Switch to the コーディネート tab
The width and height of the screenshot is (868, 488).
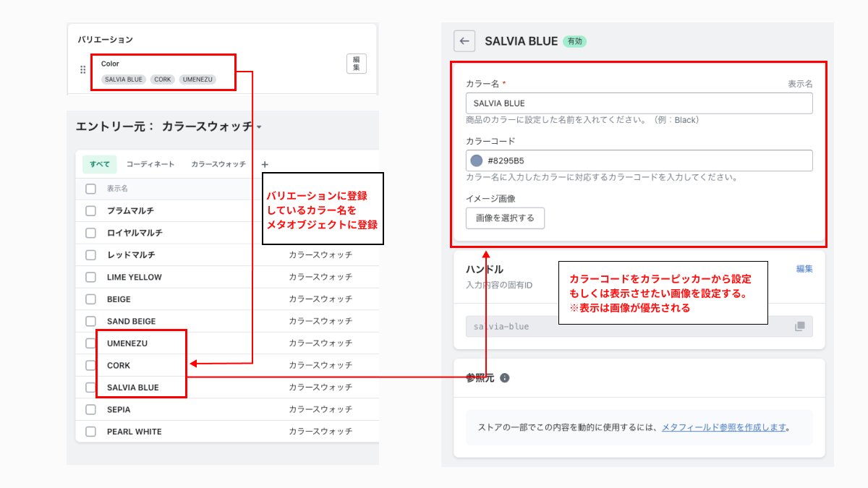click(x=150, y=164)
